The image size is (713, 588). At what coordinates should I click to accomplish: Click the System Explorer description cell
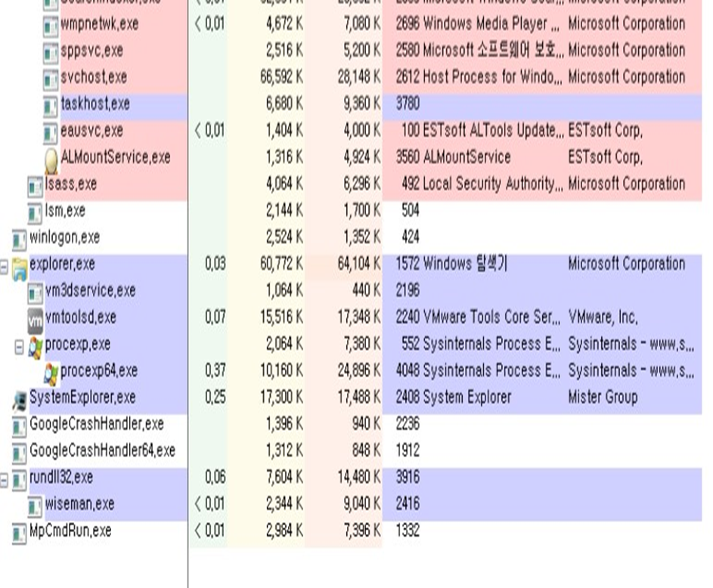[467, 398]
